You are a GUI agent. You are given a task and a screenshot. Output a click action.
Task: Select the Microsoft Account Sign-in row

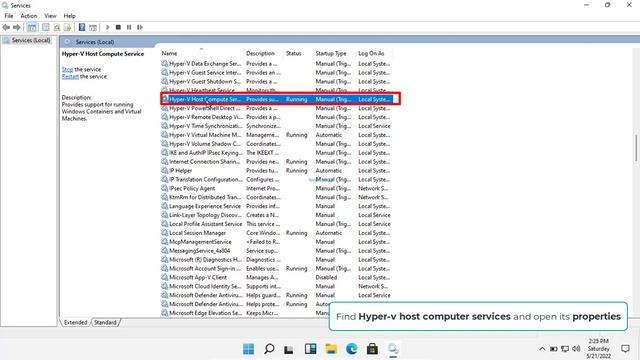click(276, 269)
